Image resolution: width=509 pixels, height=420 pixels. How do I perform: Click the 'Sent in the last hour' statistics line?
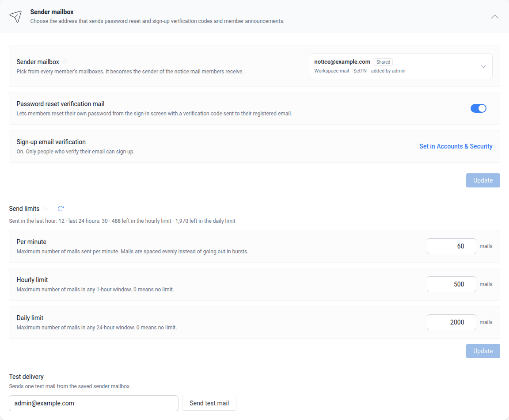(x=122, y=221)
